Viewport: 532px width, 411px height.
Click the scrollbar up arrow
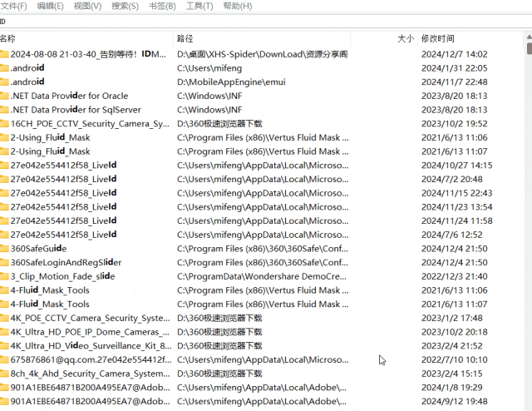point(530,37)
